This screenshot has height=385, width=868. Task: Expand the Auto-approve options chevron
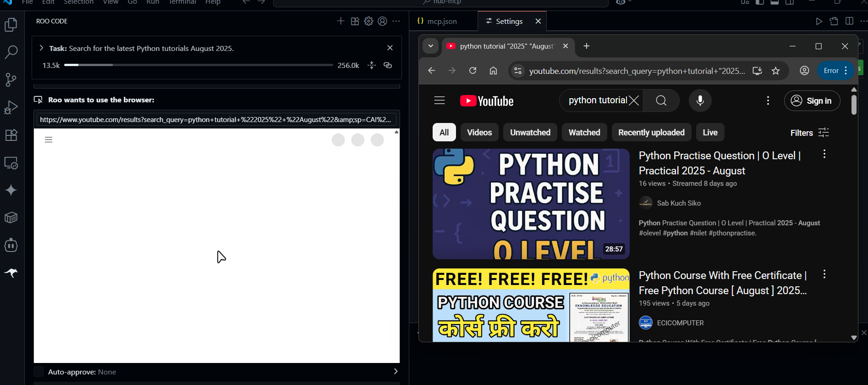click(396, 371)
